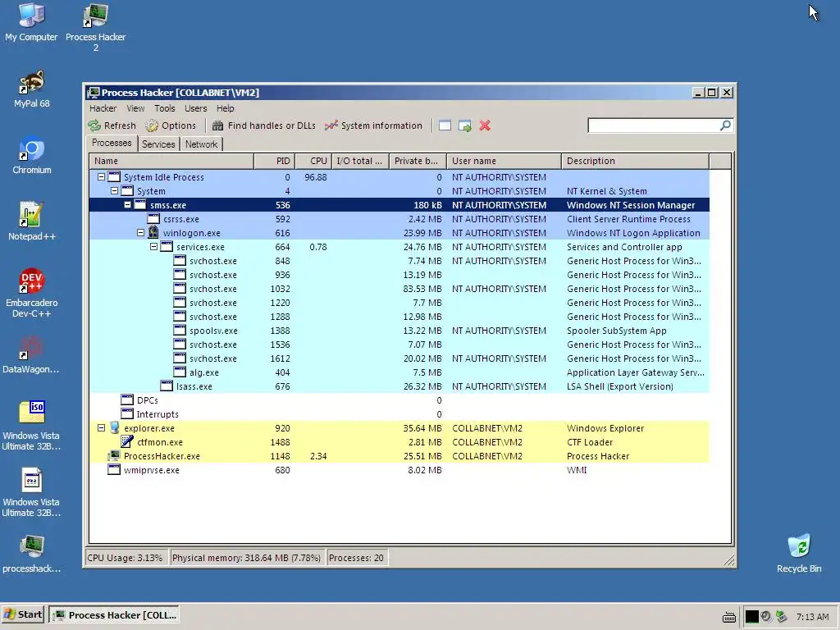Switch to the Services tab
This screenshot has width=840, height=630.
158,144
